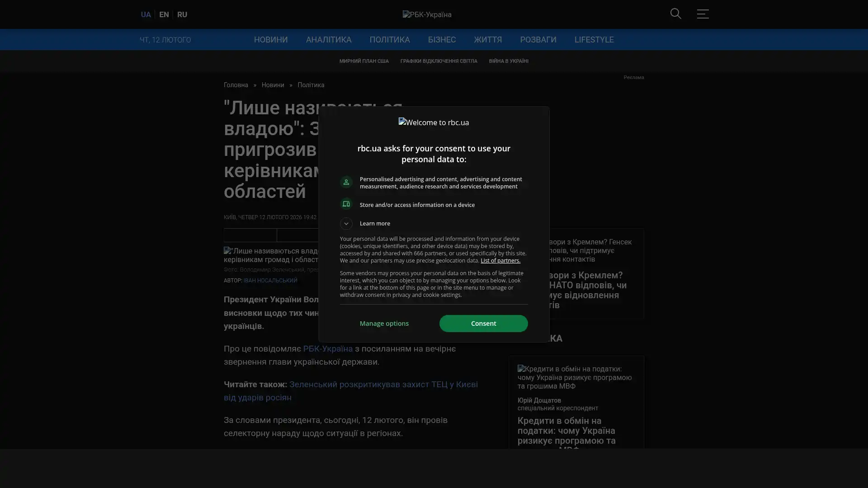
Task: Click the Welcome to rbc.ua logo
Action: (434, 122)
